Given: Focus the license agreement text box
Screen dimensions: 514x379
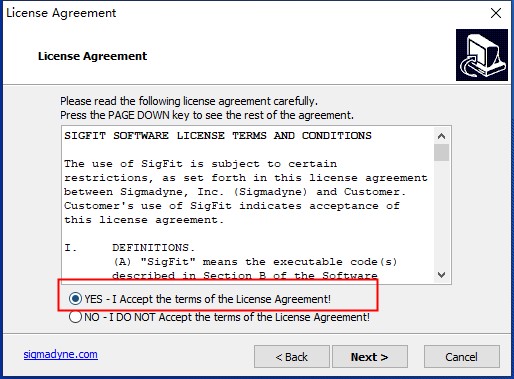Looking at the screenshot, I should point(248,205).
